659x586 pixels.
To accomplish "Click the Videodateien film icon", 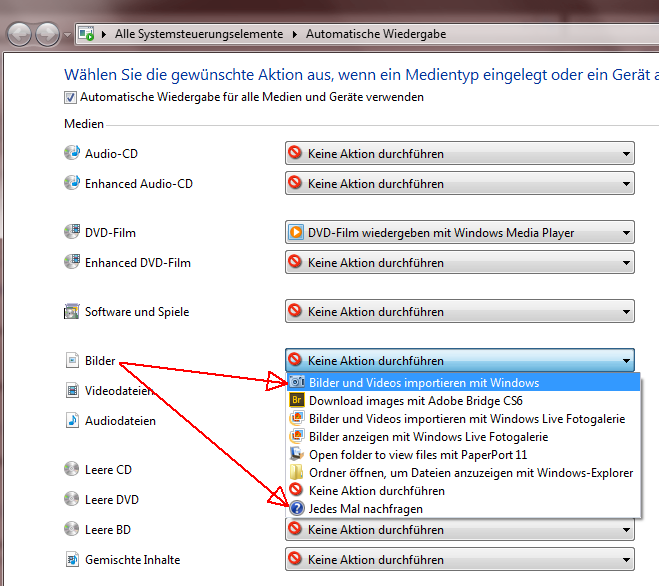I will (x=72, y=391).
